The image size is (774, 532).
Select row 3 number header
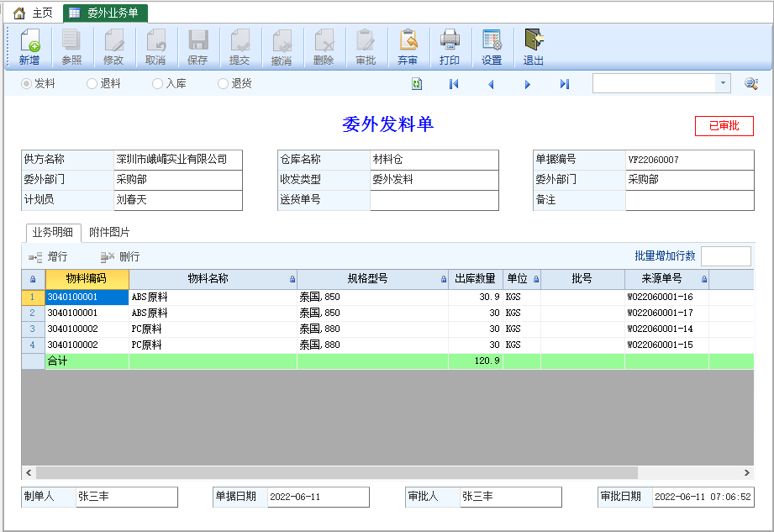(33, 329)
